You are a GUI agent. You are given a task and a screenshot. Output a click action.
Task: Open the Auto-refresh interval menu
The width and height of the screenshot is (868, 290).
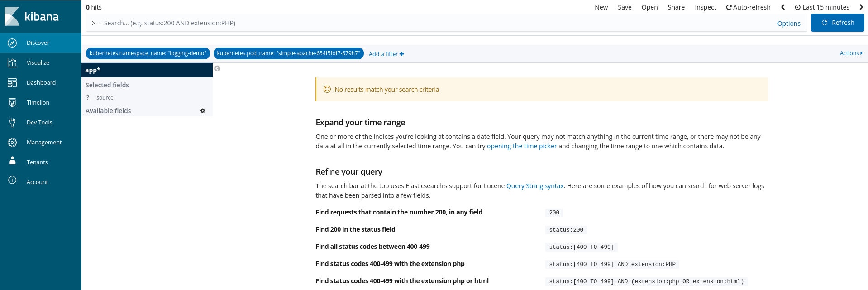748,7
